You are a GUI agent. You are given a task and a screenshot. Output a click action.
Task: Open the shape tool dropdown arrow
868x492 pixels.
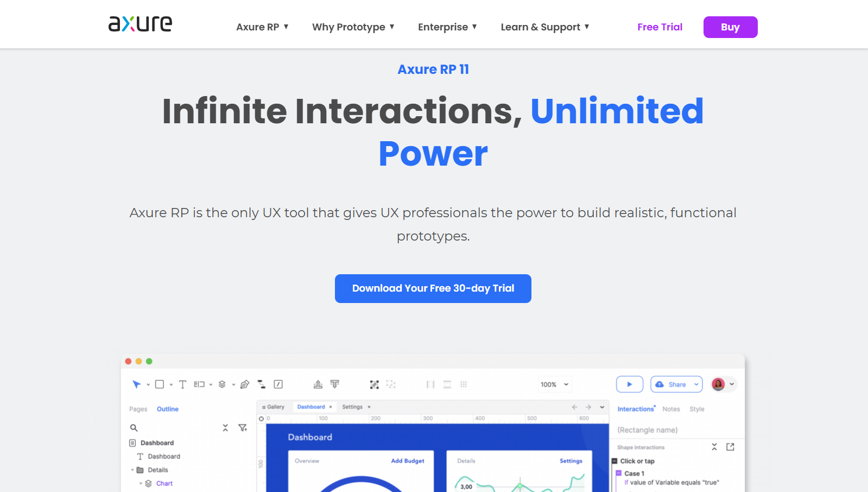pos(171,384)
